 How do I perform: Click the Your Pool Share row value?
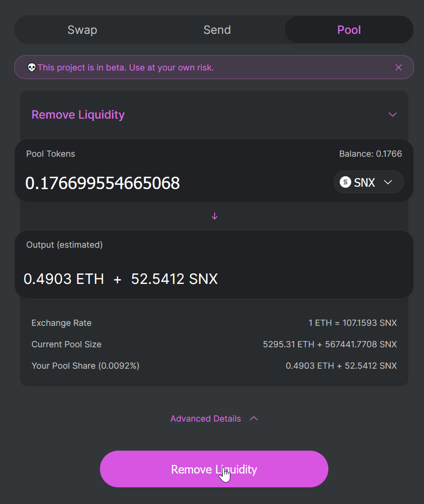tap(341, 366)
